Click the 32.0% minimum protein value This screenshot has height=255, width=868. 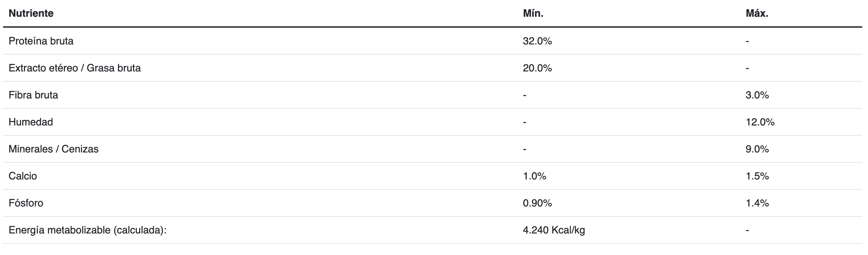coord(537,41)
